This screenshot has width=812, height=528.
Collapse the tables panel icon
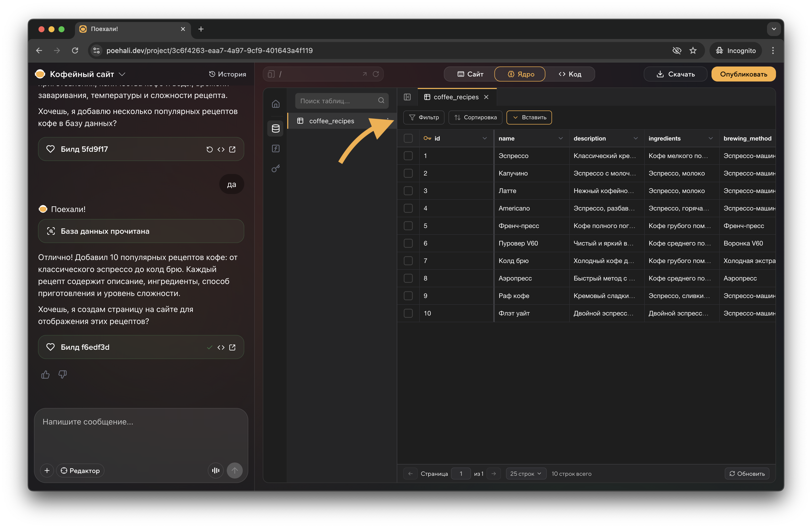(x=407, y=97)
